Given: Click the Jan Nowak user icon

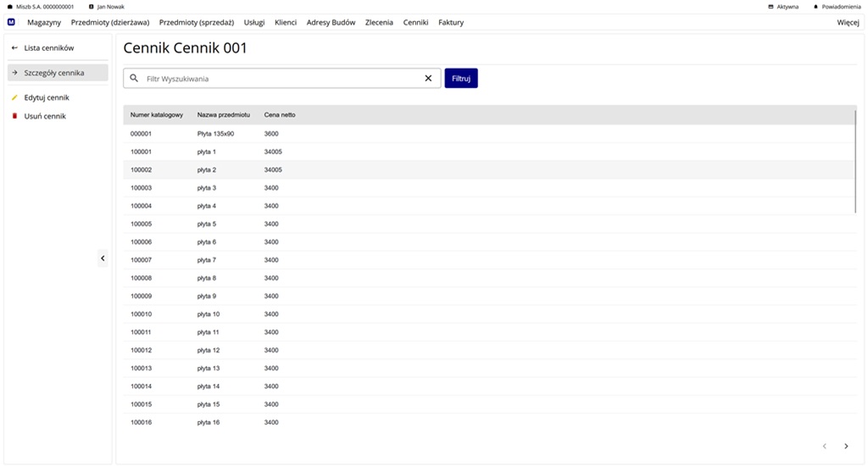Looking at the screenshot, I should pyautogui.click(x=92, y=7).
